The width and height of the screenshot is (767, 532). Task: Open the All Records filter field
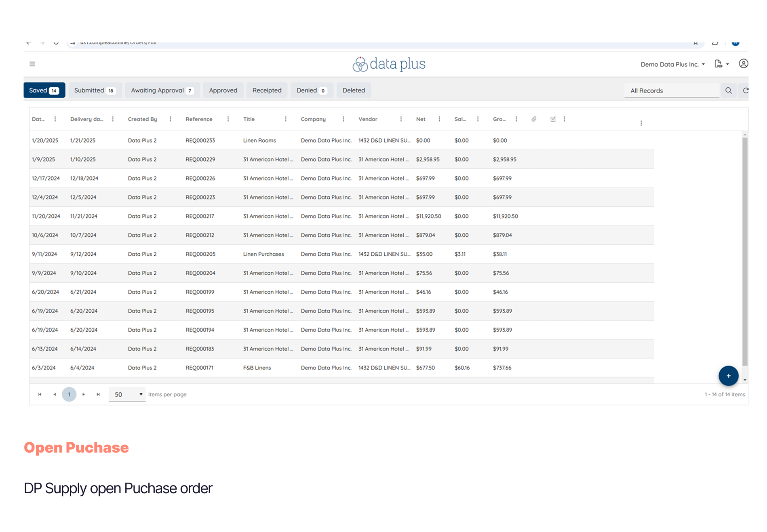(672, 90)
